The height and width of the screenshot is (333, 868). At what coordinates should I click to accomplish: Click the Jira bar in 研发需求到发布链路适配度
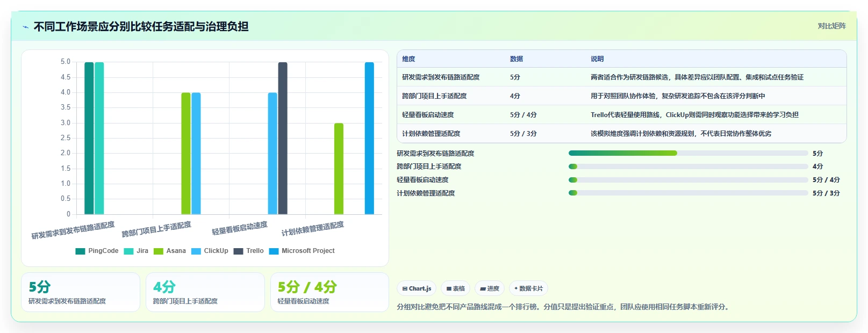point(99,138)
